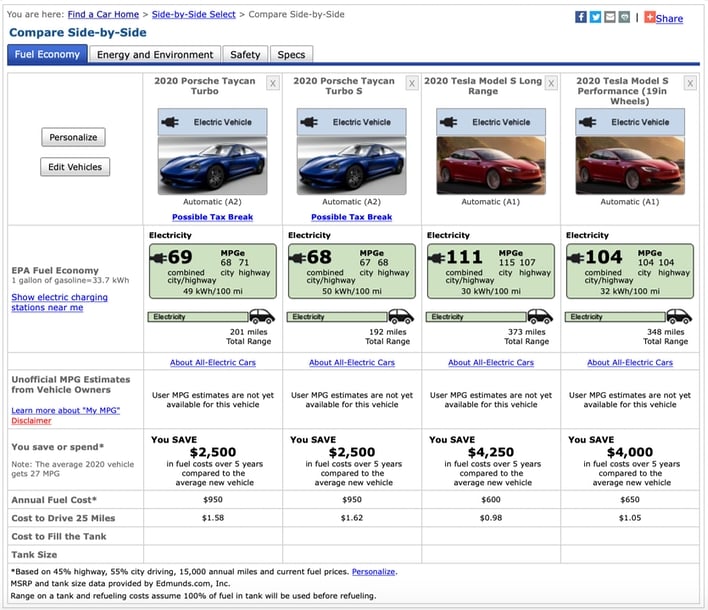Click the blue Porsche Taycan Turbo photo
Viewport: 708px width, 610px height.
(x=213, y=166)
